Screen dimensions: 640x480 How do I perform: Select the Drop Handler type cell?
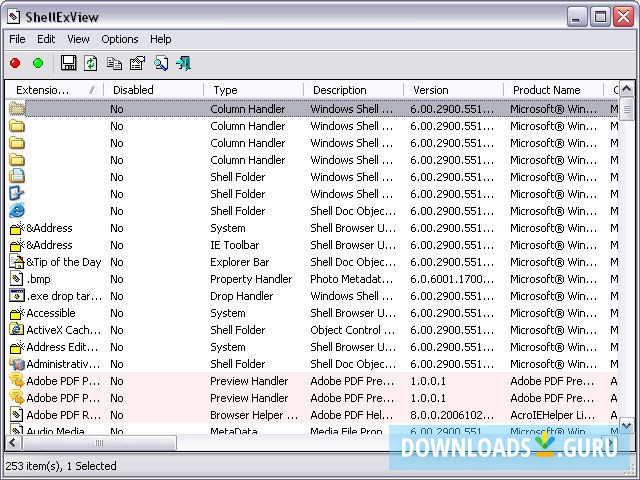(x=241, y=296)
